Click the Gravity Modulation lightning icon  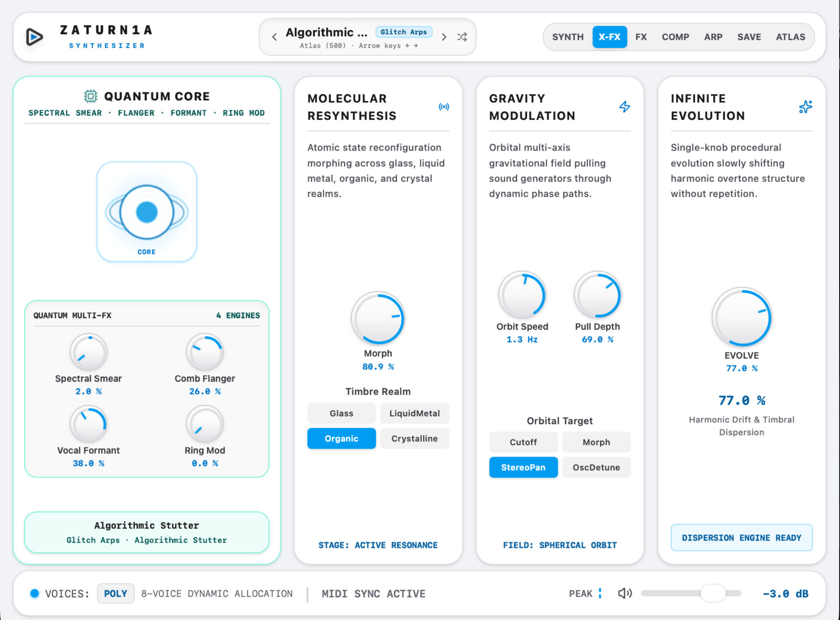point(625,106)
